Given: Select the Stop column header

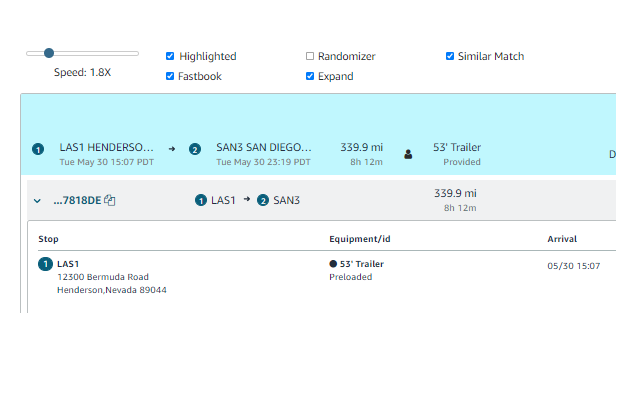Looking at the screenshot, I should 48,239.
